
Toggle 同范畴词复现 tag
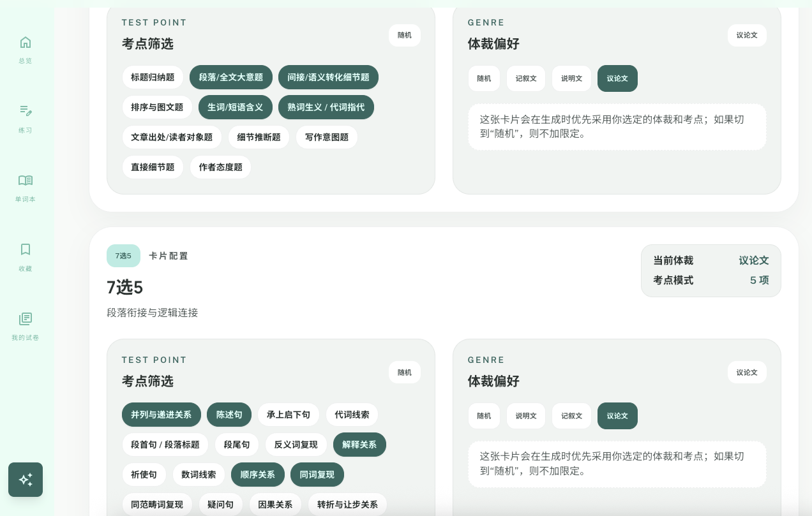tap(157, 505)
